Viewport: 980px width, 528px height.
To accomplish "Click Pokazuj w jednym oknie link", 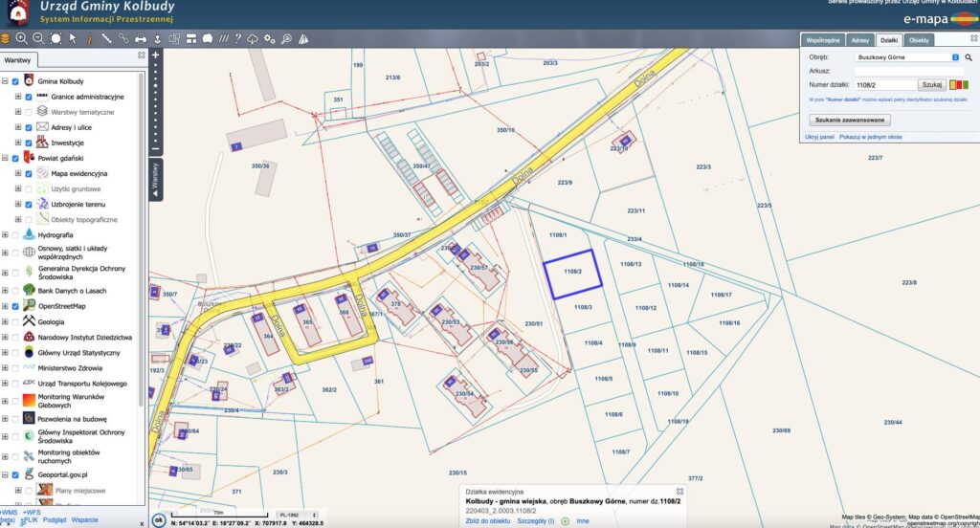I will pyautogui.click(x=870, y=137).
